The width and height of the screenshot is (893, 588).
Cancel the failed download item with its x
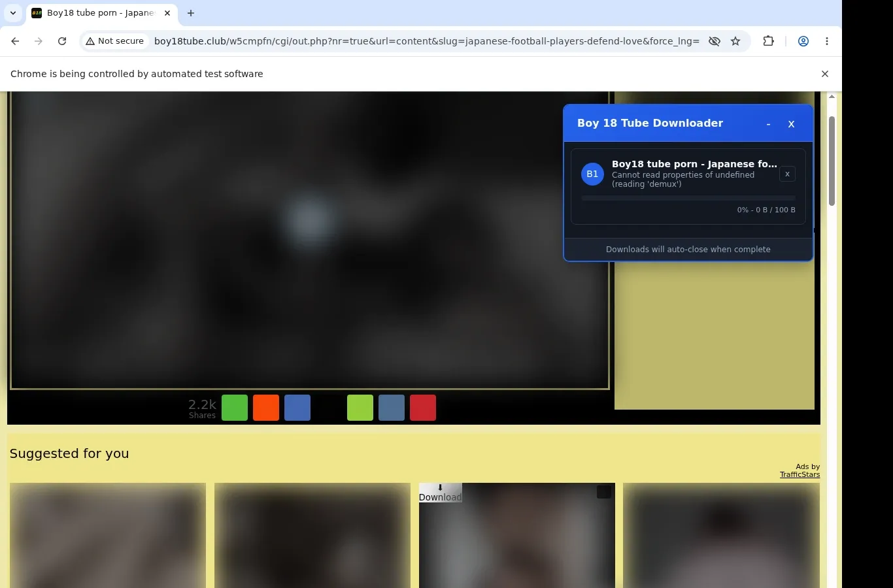pos(787,174)
